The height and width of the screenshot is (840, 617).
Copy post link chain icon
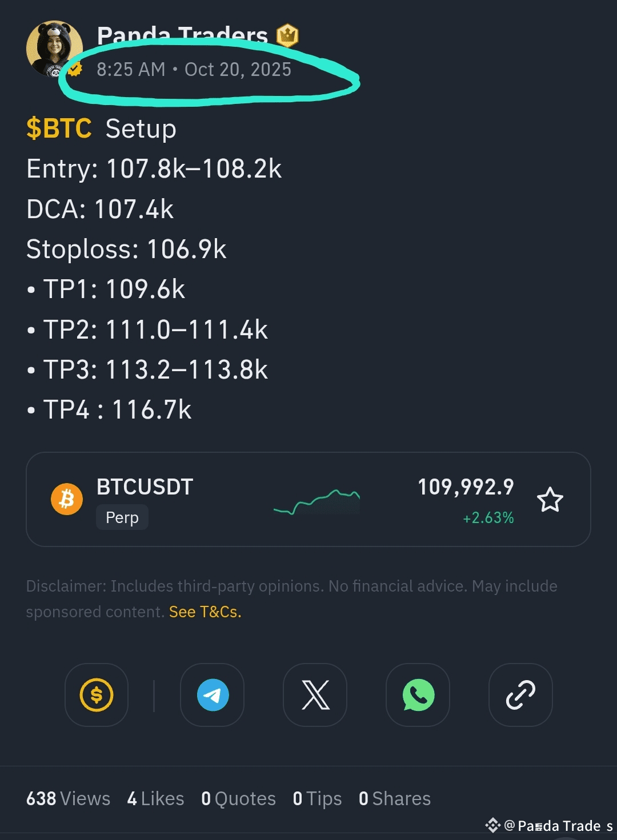[x=520, y=695]
